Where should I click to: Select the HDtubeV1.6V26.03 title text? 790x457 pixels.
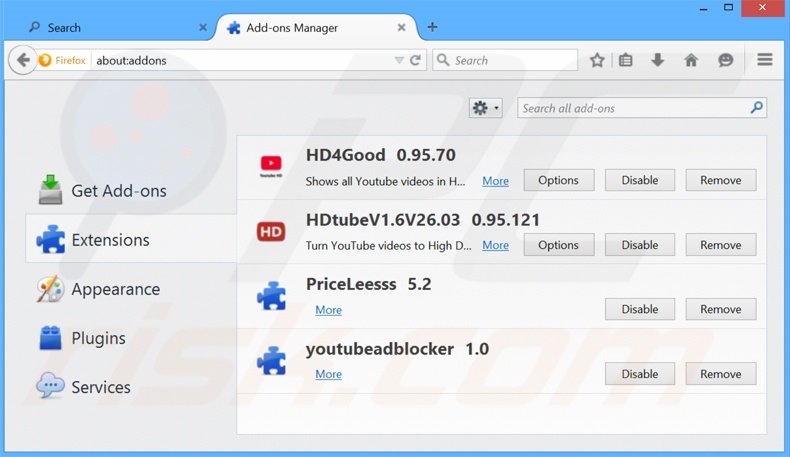(383, 220)
